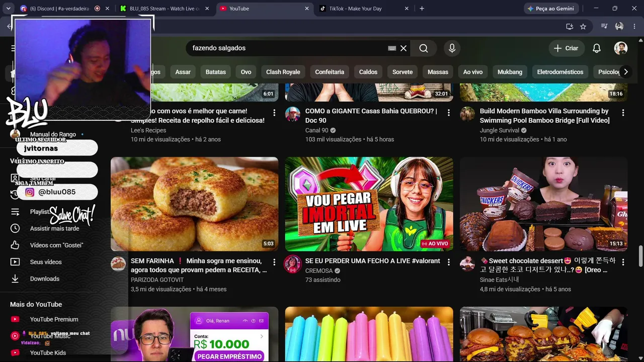Play the meat-stuffed patties thumbnail
Image resolution: width=644 pixels, height=362 pixels.
195,204
